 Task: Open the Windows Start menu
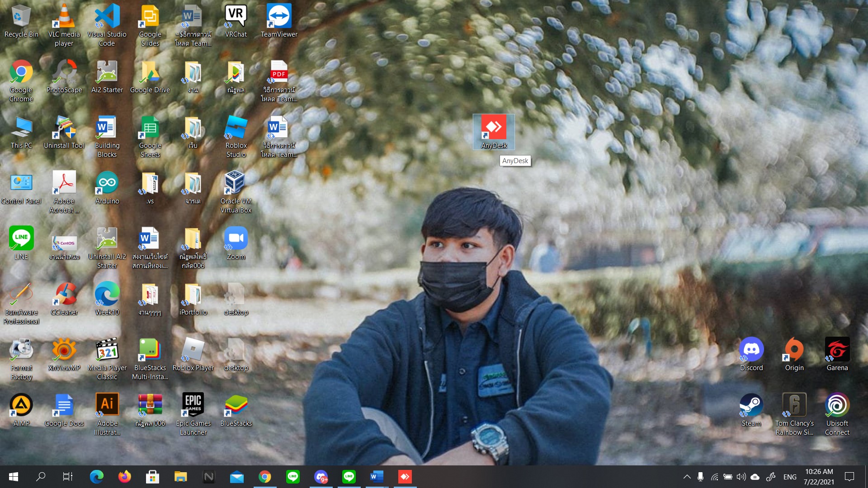pos(14,477)
